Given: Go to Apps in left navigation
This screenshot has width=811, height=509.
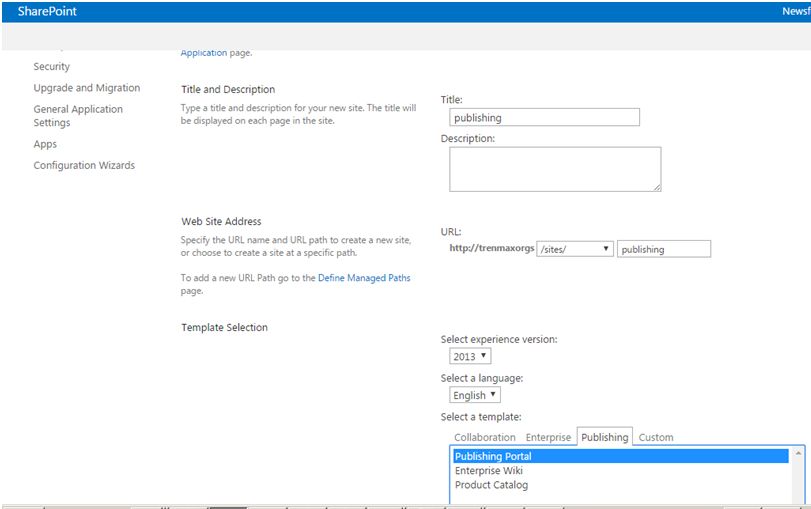Looking at the screenshot, I should point(45,144).
